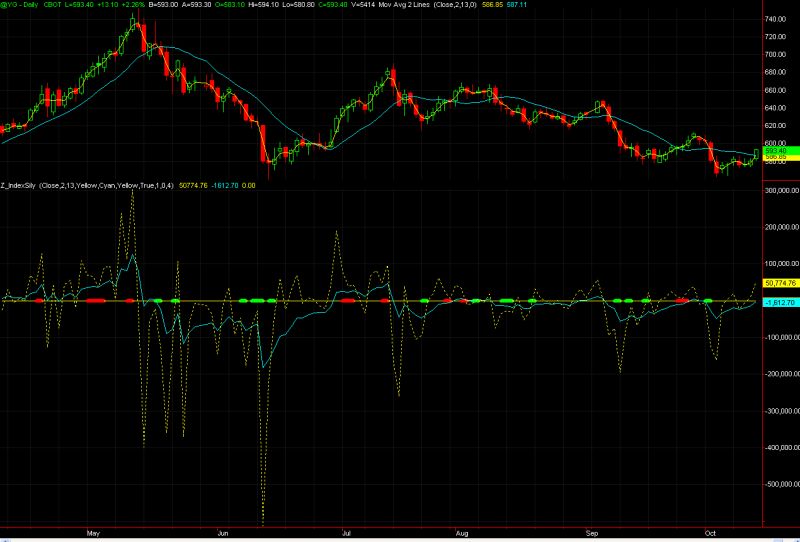The image size is (800, 542).
Task: Click the Aug label on time axis
Action: point(462,533)
